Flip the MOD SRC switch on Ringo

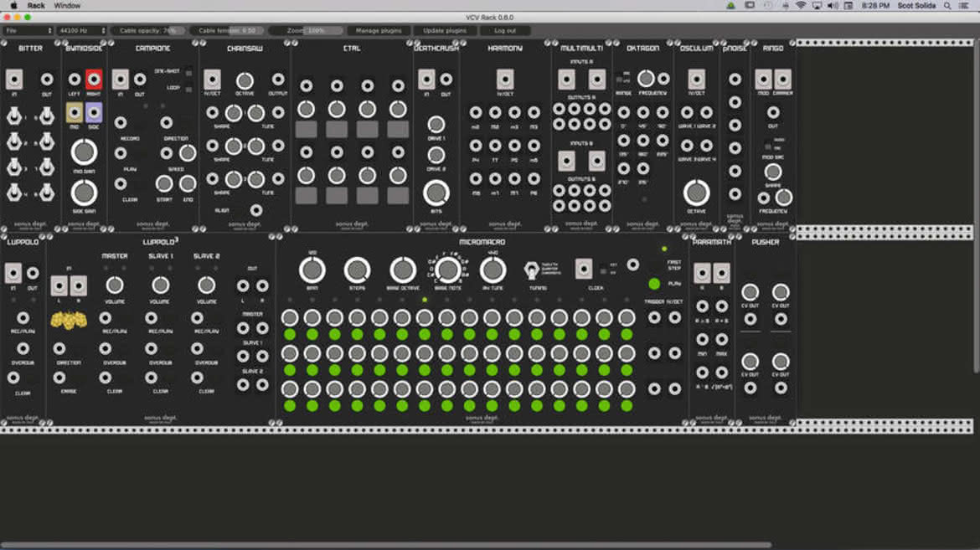pyautogui.click(x=768, y=144)
